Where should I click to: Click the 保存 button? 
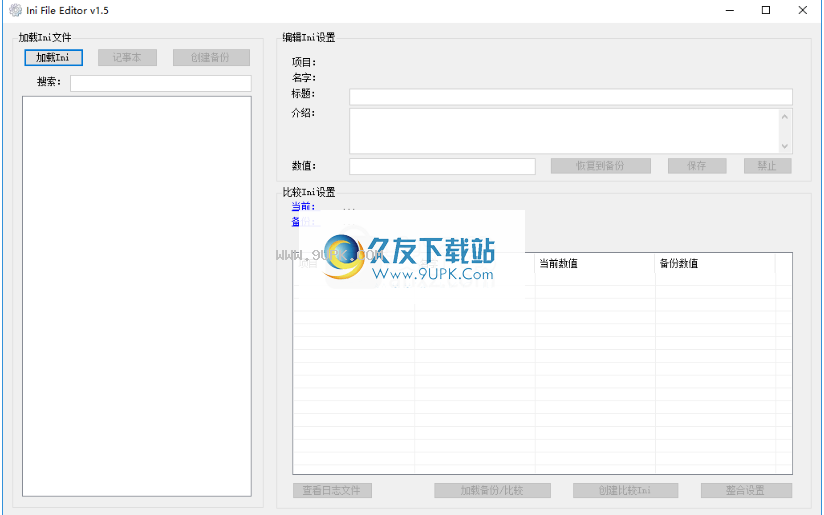pyautogui.click(x=697, y=166)
